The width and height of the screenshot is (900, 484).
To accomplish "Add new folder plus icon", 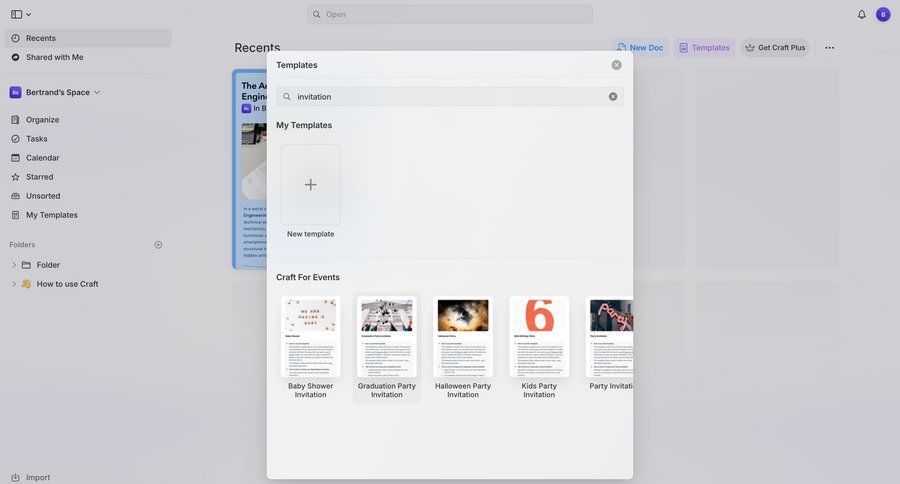I will coord(158,245).
